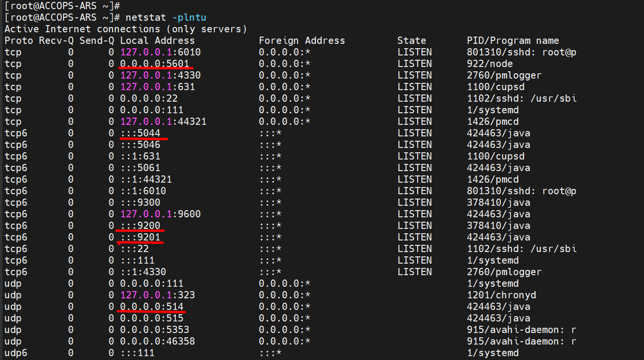Click the netstat -plntu command text

[x=166, y=17]
